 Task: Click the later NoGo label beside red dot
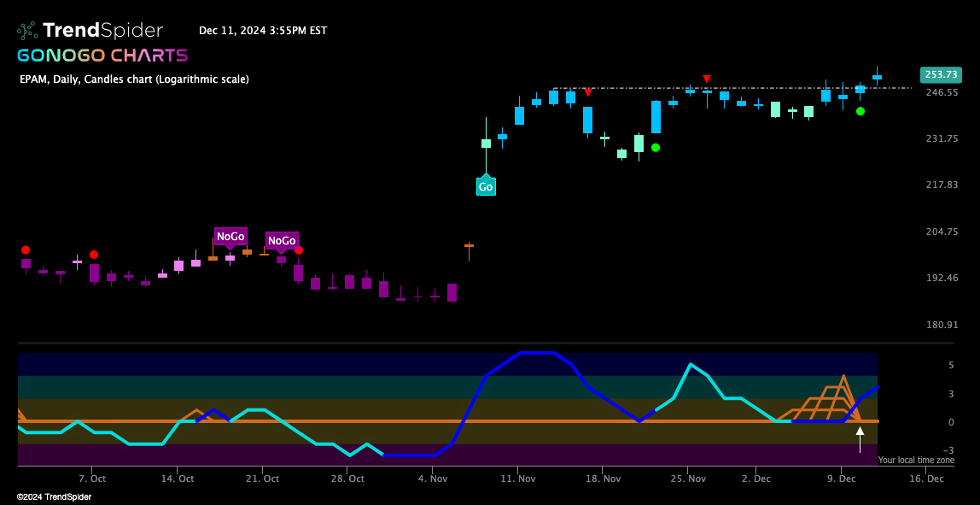[x=282, y=241]
